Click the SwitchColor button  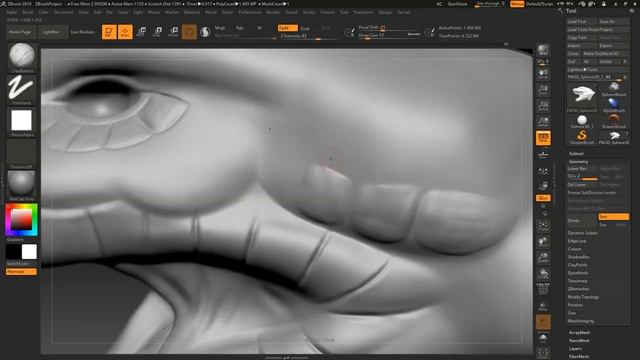coord(18,264)
